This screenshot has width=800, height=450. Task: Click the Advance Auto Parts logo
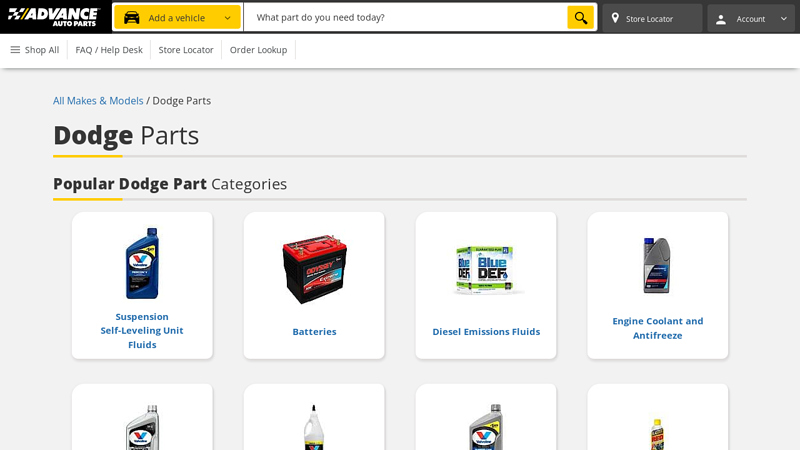click(54, 17)
